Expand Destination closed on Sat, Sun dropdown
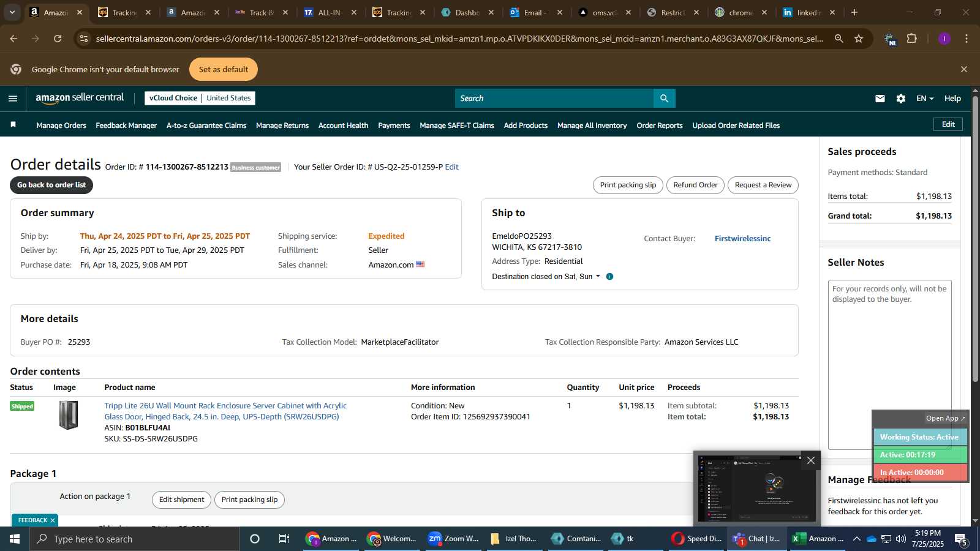Viewport: 980px width, 551px height. [546, 277]
